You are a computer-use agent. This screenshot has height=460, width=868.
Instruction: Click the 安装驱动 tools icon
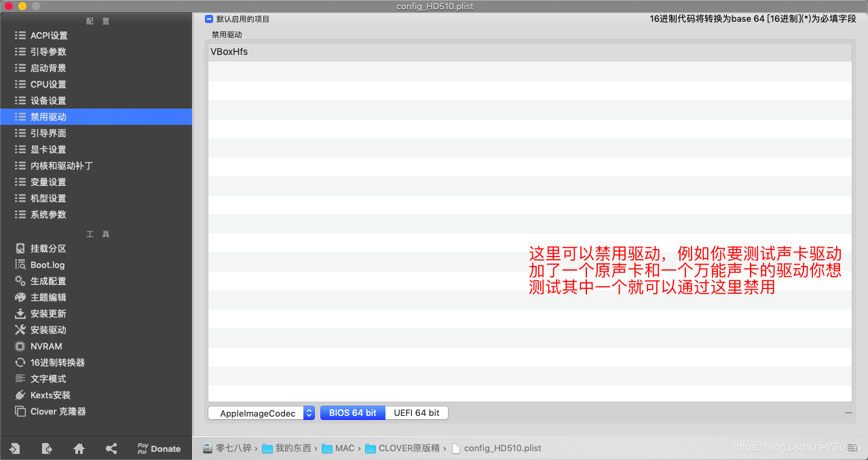[x=20, y=330]
